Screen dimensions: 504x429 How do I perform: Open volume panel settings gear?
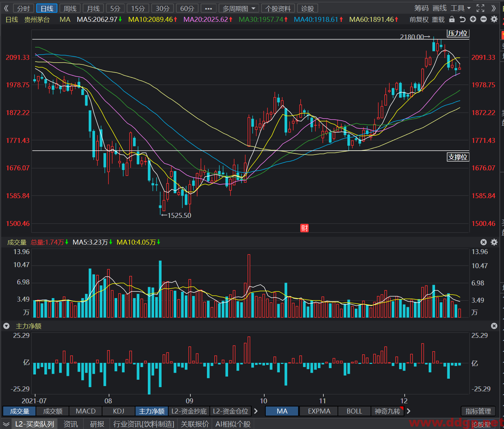[494, 242]
